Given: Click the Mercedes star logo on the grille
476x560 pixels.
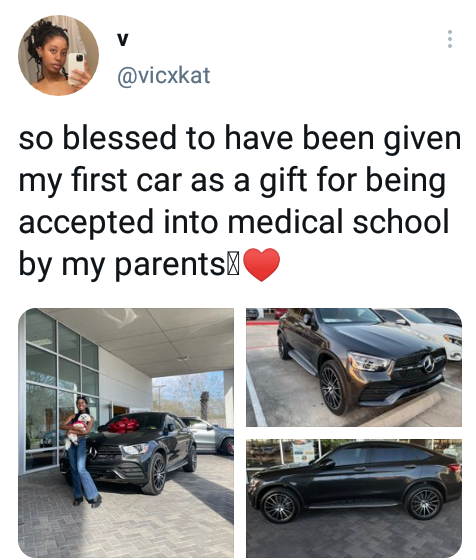Looking at the screenshot, I should (x=429, y=365).
